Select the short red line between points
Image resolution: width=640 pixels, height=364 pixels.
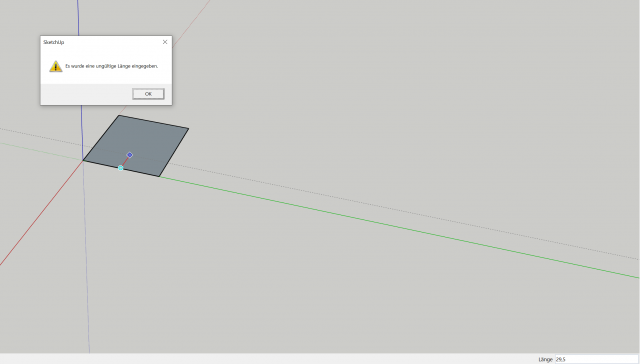coord(125,162)
